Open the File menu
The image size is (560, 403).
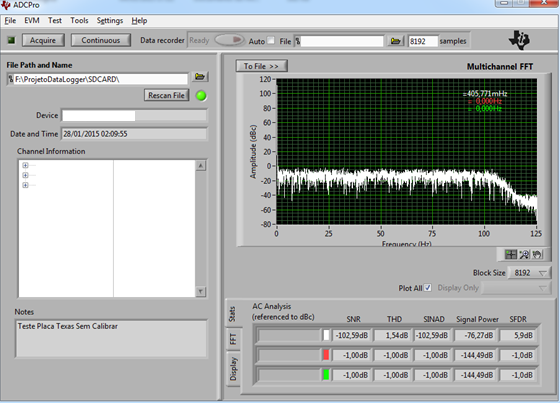point(10,21)
